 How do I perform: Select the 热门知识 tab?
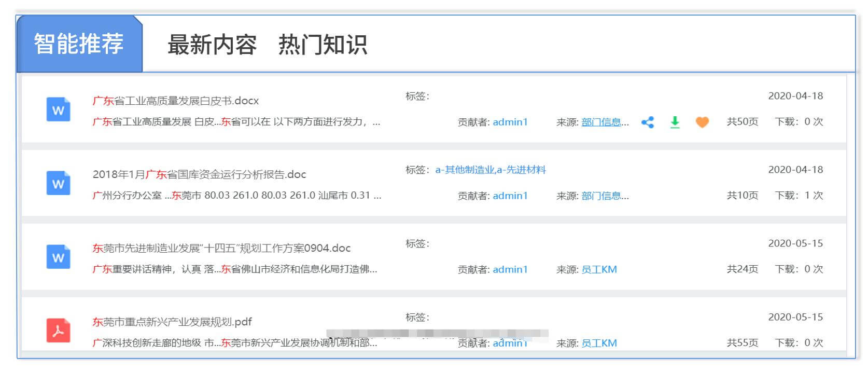click(x=323, y=45)
